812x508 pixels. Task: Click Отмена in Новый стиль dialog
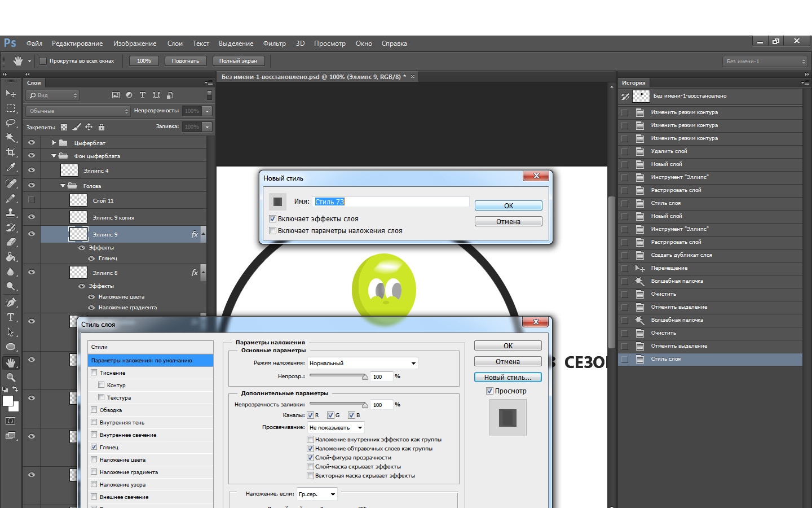pos(509,222)
